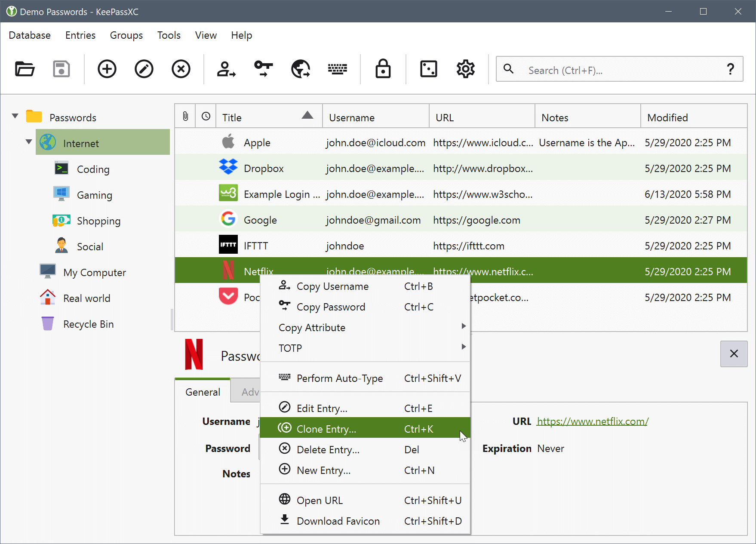
Task: Lock the database with padlock icon
Action: coord(383,69)
